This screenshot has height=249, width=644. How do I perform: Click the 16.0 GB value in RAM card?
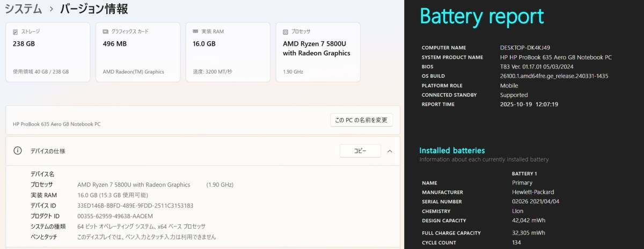click(x=204, y=44)
